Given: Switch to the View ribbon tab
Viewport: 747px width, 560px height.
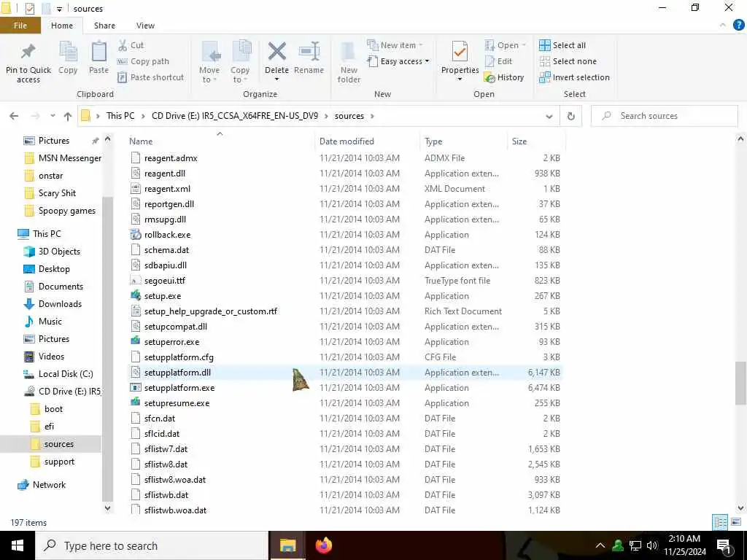Looking at the screenshot, I should 145,26.
